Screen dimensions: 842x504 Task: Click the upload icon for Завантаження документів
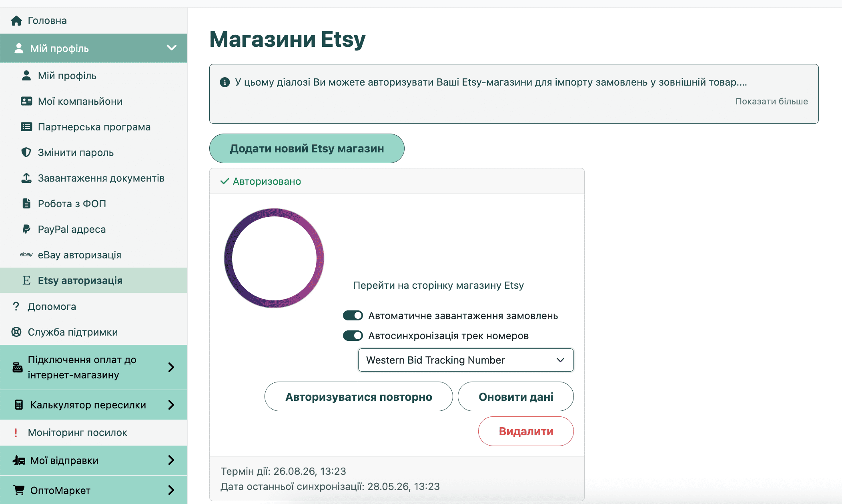pyautogui.click(x=26, y=178)
